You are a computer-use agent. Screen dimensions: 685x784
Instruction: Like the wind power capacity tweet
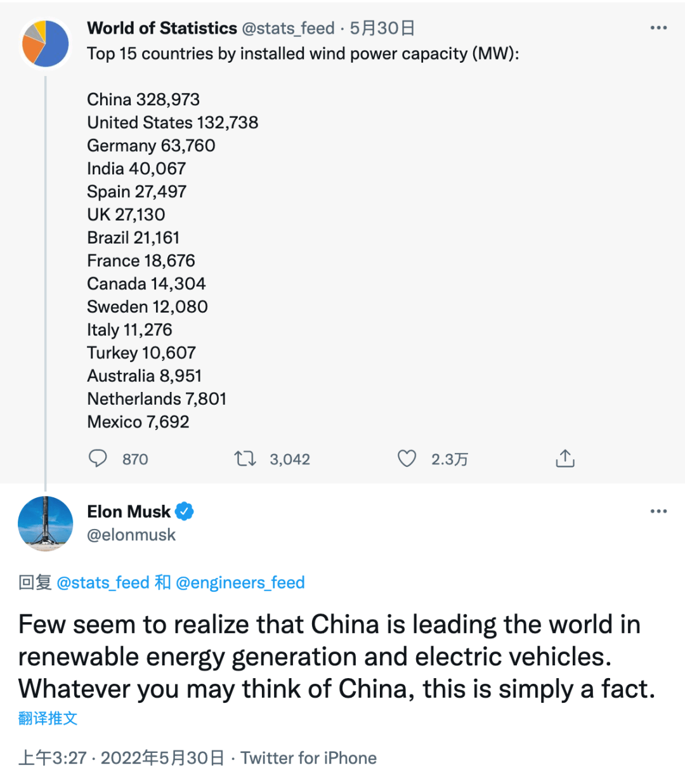coord(407,458)
